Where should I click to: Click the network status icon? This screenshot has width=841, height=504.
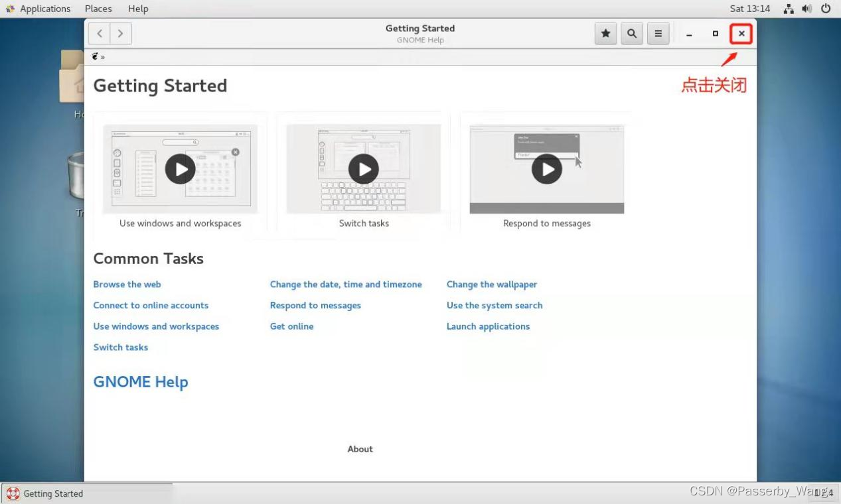[789, 9]
